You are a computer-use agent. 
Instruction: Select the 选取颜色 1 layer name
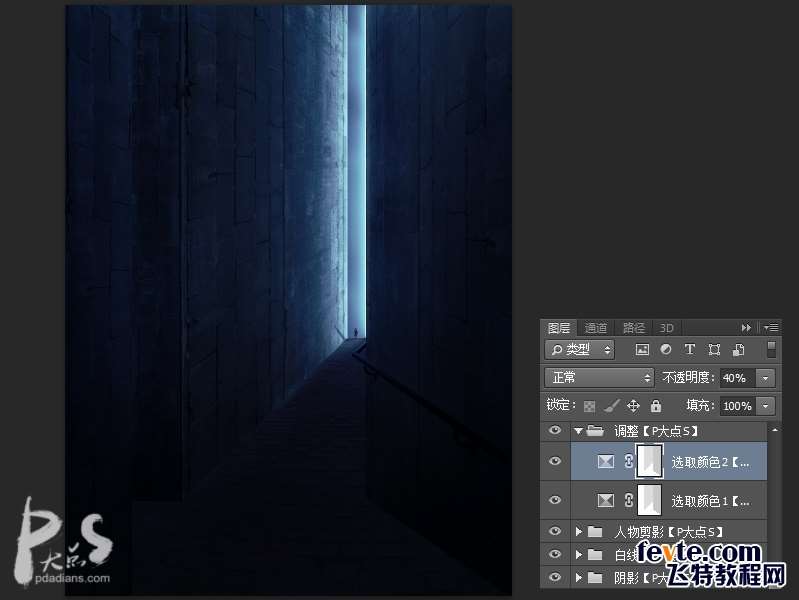[710, 501]
